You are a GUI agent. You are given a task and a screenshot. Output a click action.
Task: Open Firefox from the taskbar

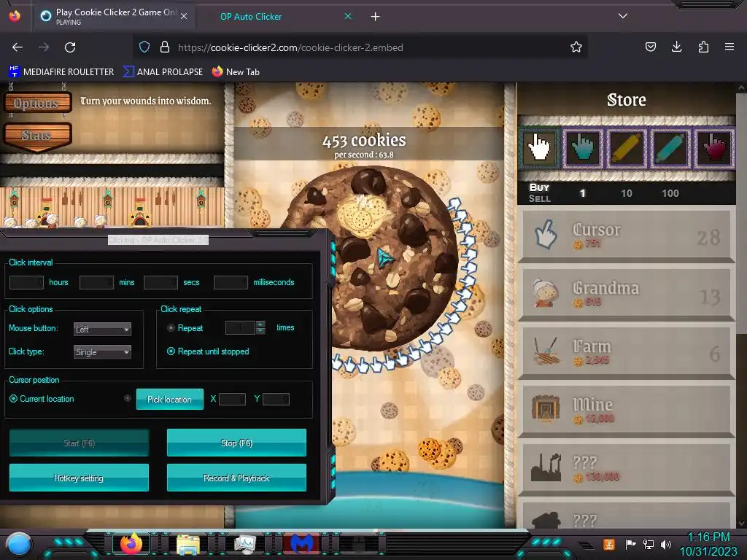pos(131,542)
